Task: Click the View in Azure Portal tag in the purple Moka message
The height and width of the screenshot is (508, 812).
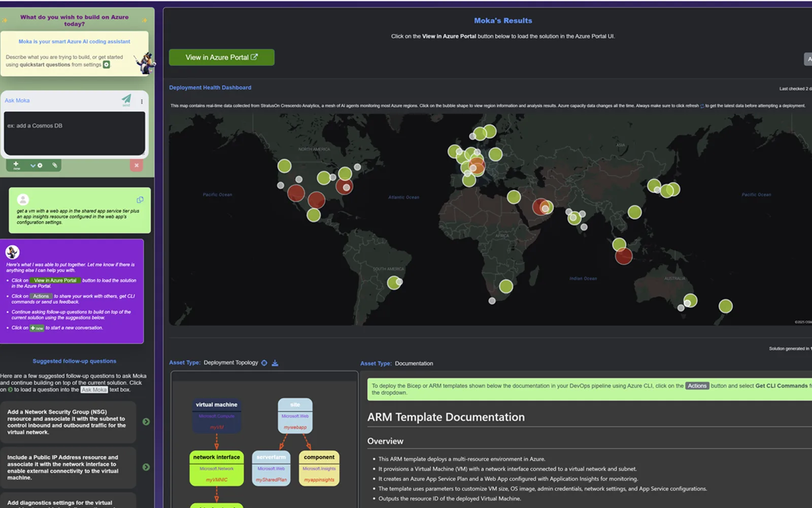Action: pyautogui.click(x=55, y=280)
